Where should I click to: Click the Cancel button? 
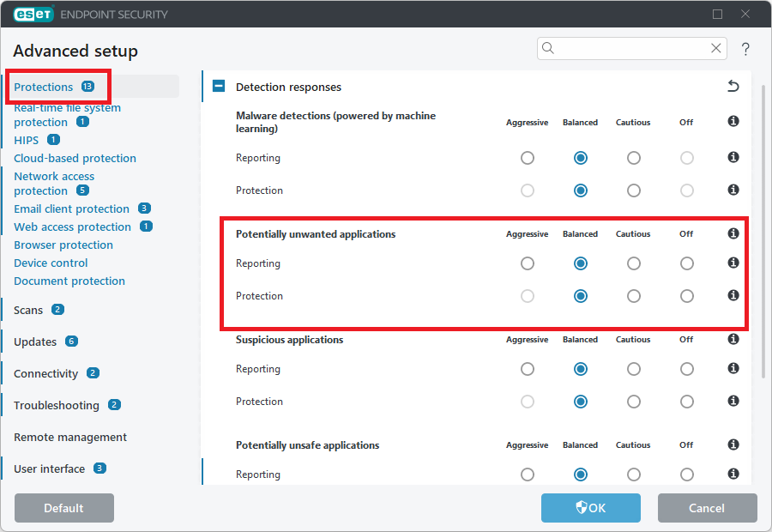coord(707,508)
